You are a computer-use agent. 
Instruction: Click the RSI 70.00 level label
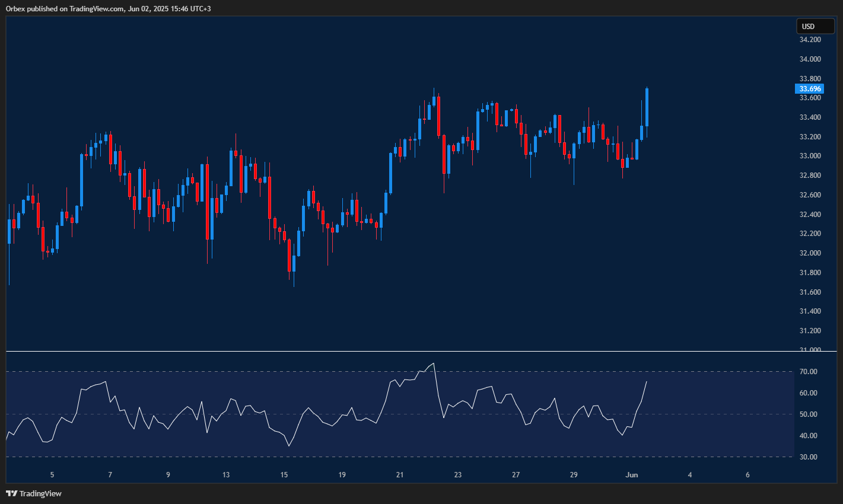pos(808,372)
